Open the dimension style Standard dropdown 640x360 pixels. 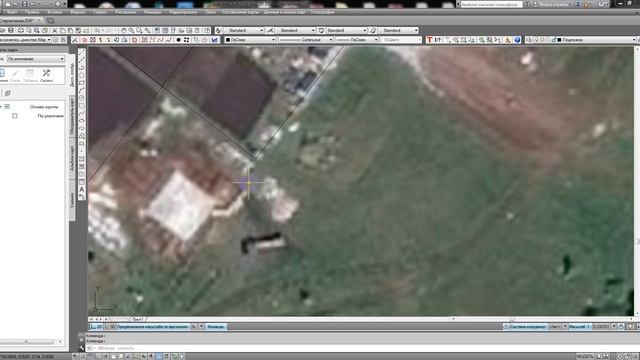(296, 31)
